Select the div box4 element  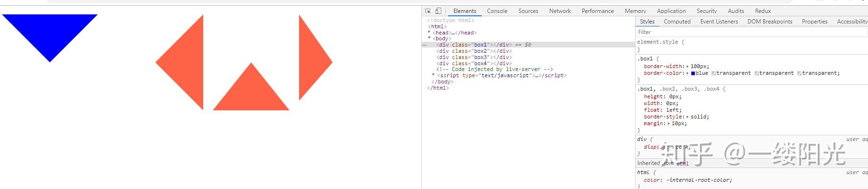474,63
